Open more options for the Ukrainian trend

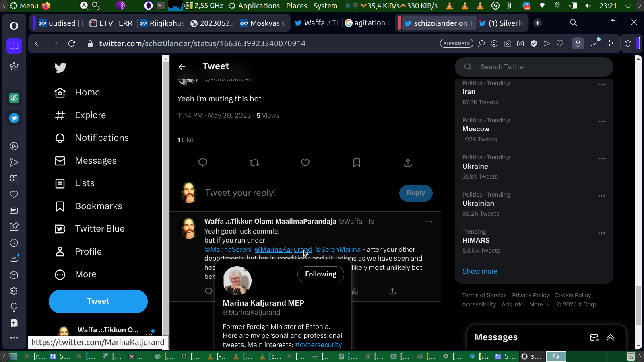(x=601, y=196)
